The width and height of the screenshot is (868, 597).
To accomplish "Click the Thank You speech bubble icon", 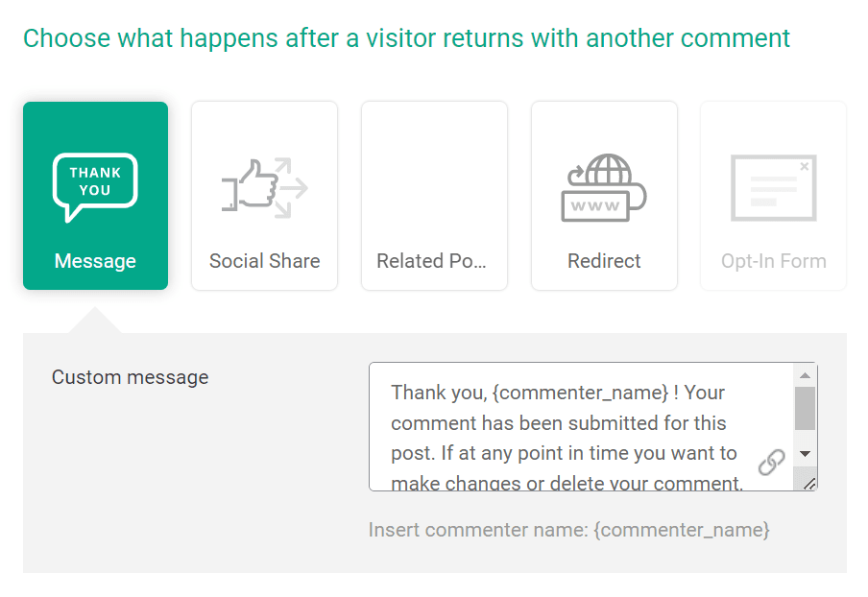I will click(95, 186).
